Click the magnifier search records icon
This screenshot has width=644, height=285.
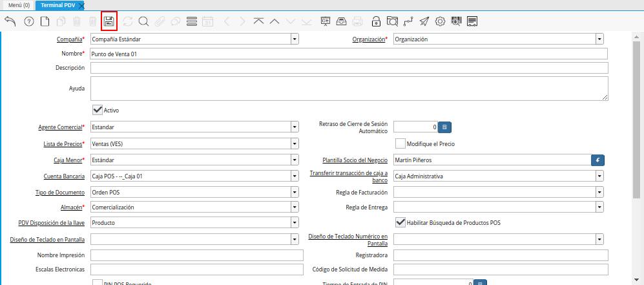coord(143,21)
